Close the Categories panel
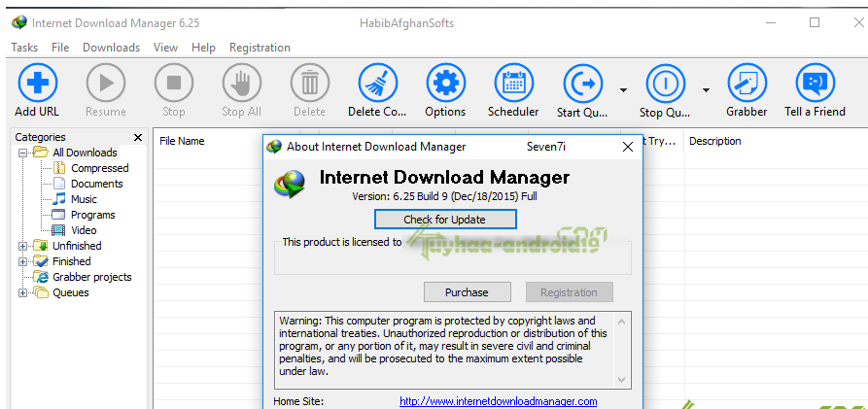The height and width of the screenshot is (409, 868). pyautogui.click(x=138, y=137)
